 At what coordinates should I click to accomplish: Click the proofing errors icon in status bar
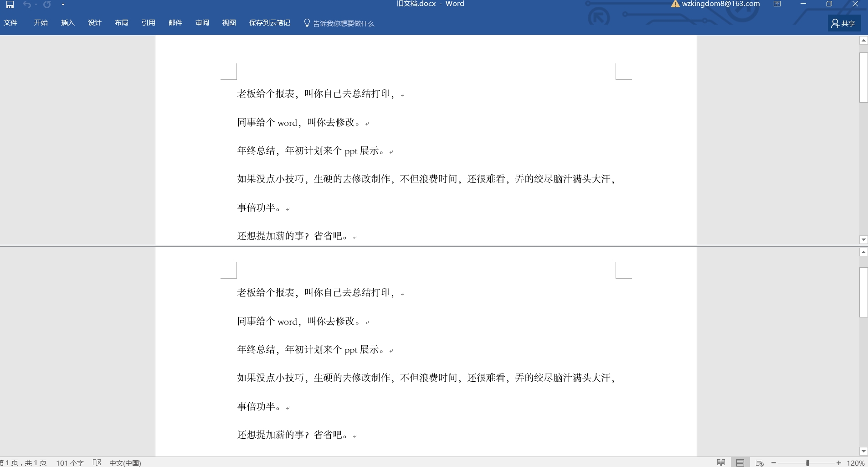[97, 463]
